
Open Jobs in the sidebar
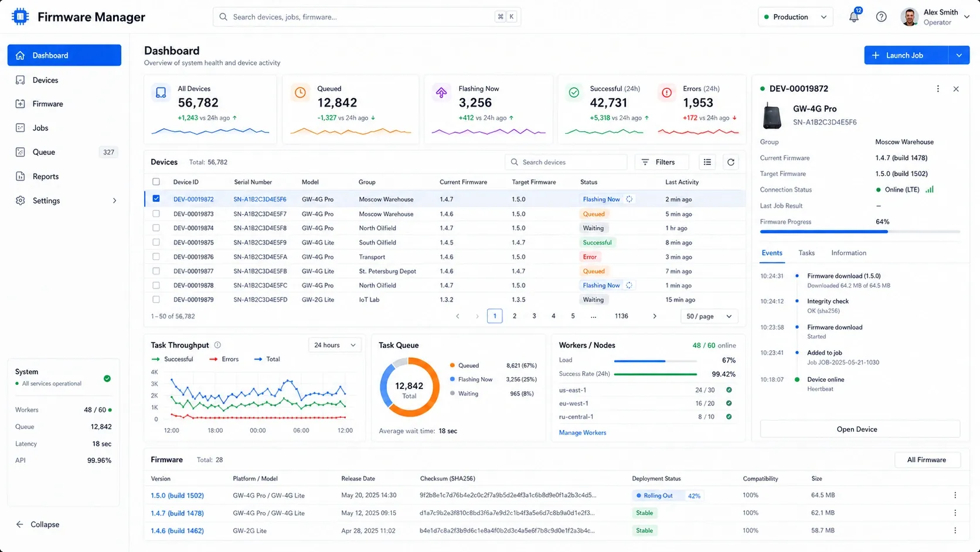coord(64,128)
